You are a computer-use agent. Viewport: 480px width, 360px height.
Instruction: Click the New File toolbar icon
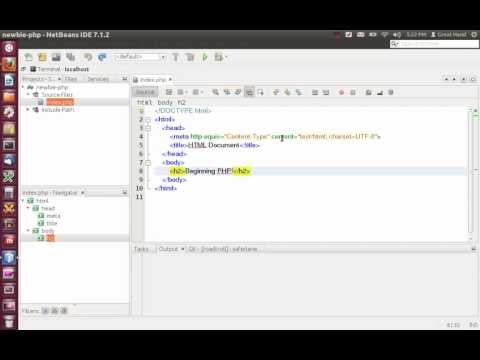pyautogui.click(x=29, y=57)
